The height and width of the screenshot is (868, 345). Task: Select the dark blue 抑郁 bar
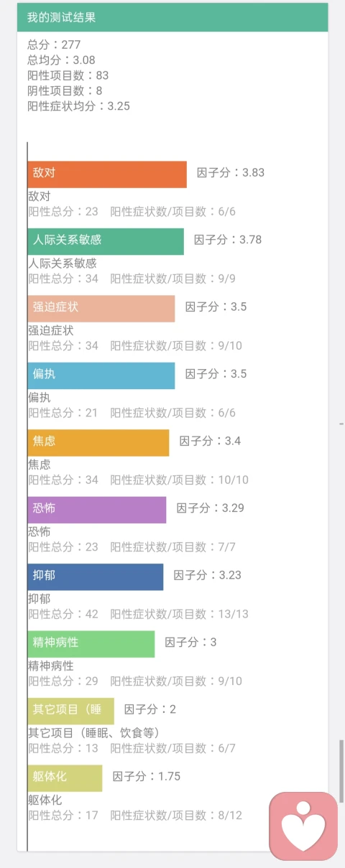pyautogui.click(x=96, y=577)
